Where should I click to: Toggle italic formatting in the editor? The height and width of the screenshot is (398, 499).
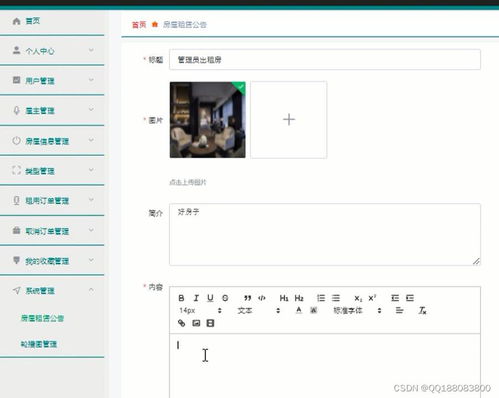(196, 298)
